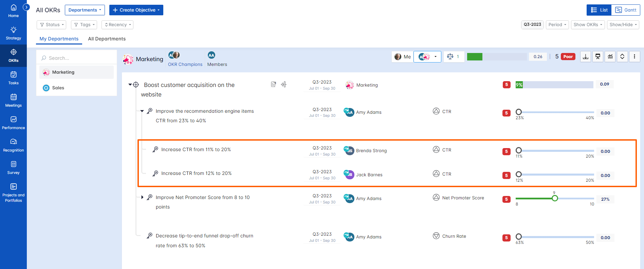Screen dimensions: 644x269
Task: Open presentation mode icon in Marketing header
Action: click(598, 57)
